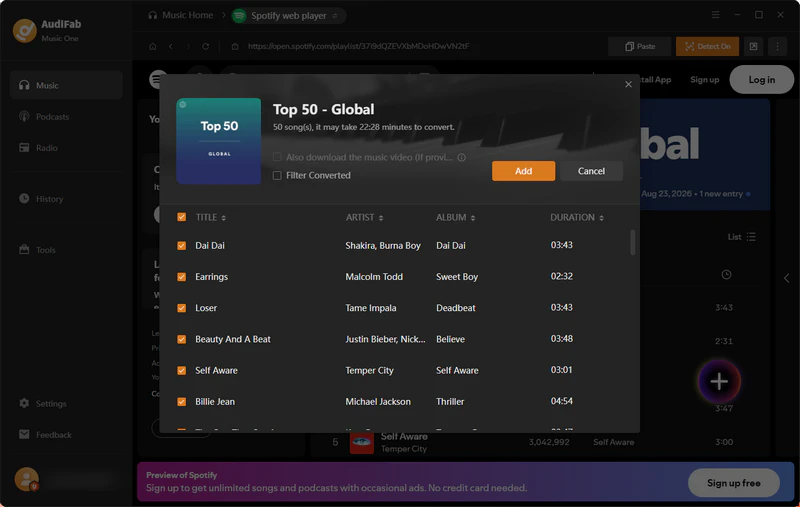The height and width of the screenshot is (507, 800).
Task: Reload the page with refresh icon
Action: tap(206, 46)
